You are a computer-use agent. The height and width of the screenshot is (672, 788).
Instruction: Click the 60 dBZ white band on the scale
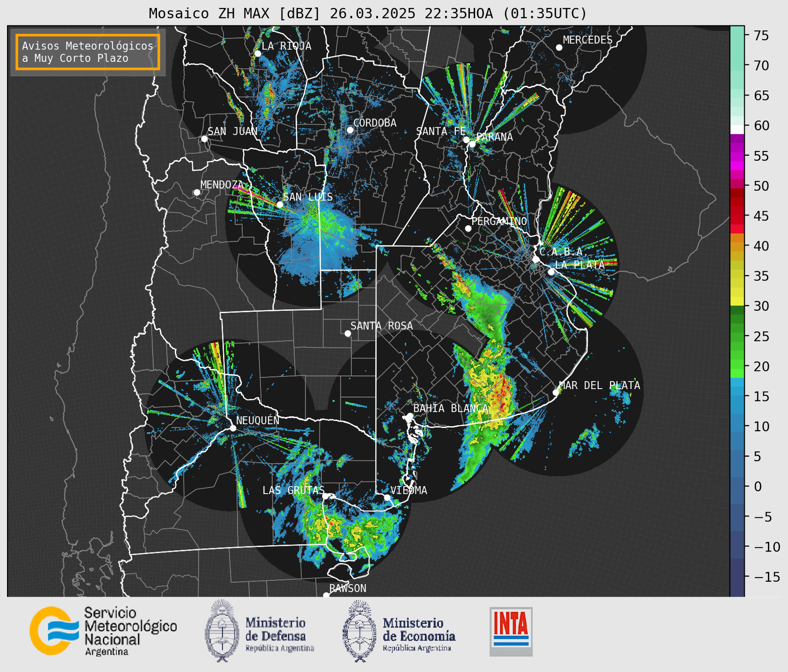(737, 129)
